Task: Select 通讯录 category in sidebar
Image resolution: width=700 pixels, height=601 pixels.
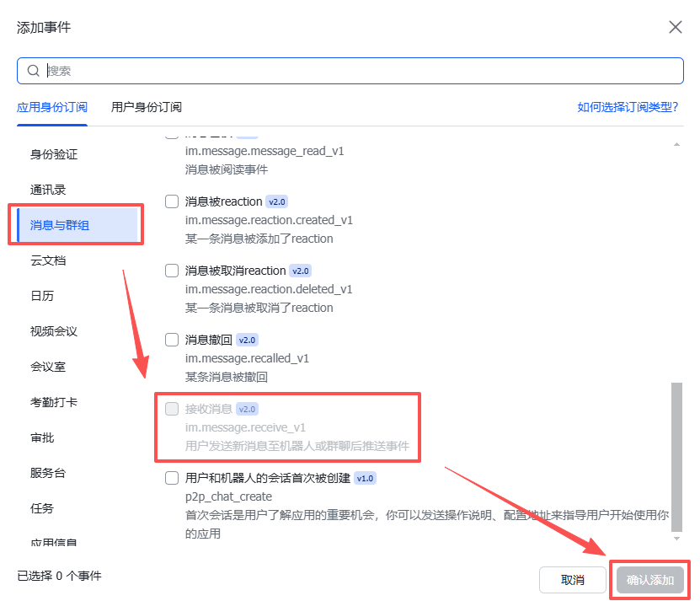Action: 48,190
